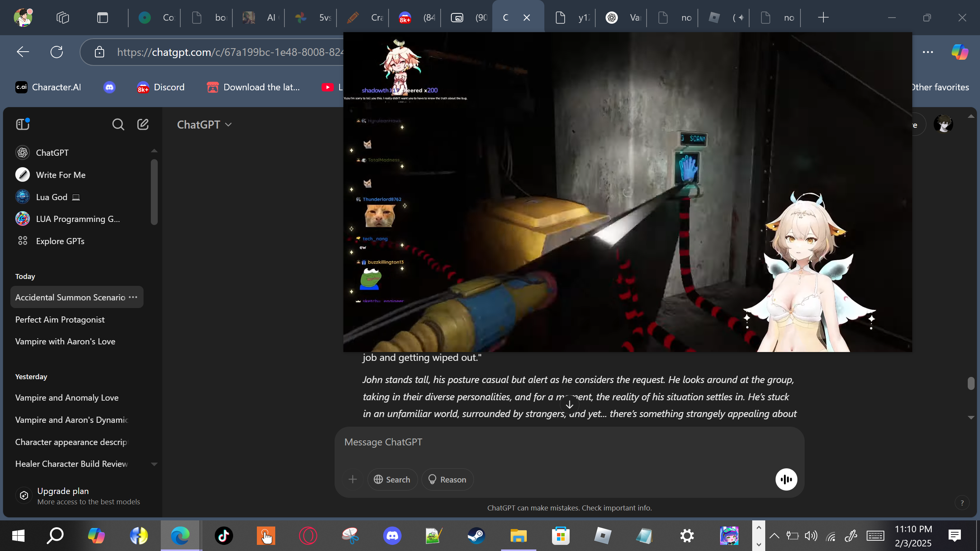980x551 pixels.
Task: Start voice mode with the waveform button
Action: (x=786, y=479)
